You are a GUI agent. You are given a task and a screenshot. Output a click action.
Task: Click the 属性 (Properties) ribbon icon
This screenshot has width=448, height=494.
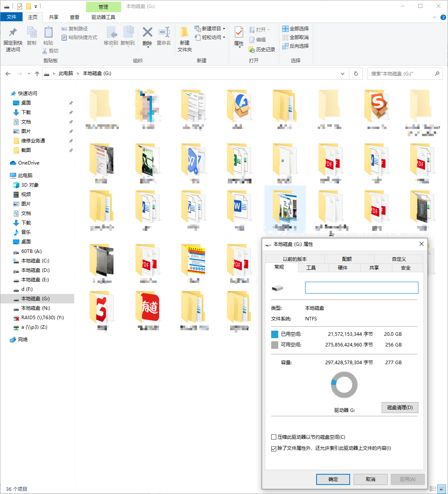pos(239,33)
